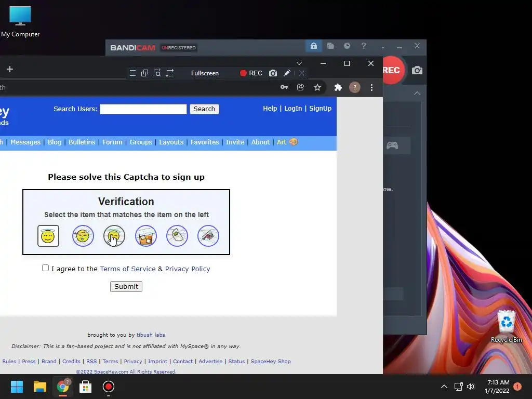Viewport: 532px width, 399px height.
Task: Go to About in navigation bar
Action: click(x=260, y=142)
